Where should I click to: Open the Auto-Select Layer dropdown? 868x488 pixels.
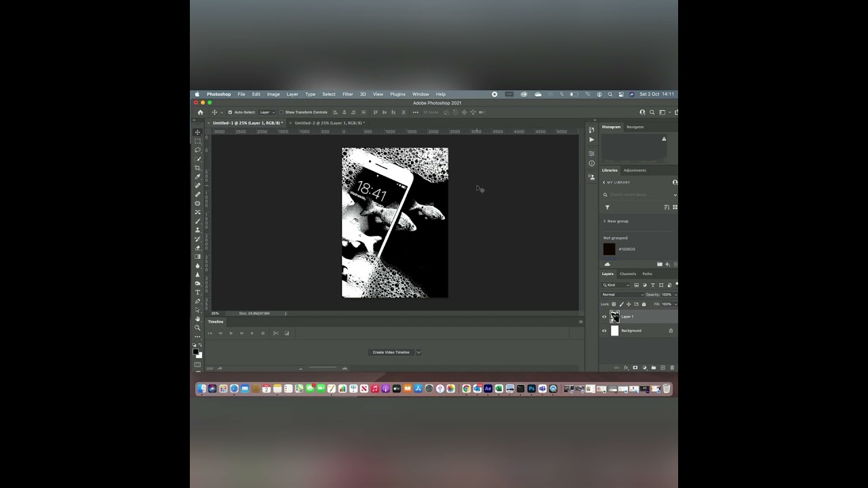pos(267,113)
